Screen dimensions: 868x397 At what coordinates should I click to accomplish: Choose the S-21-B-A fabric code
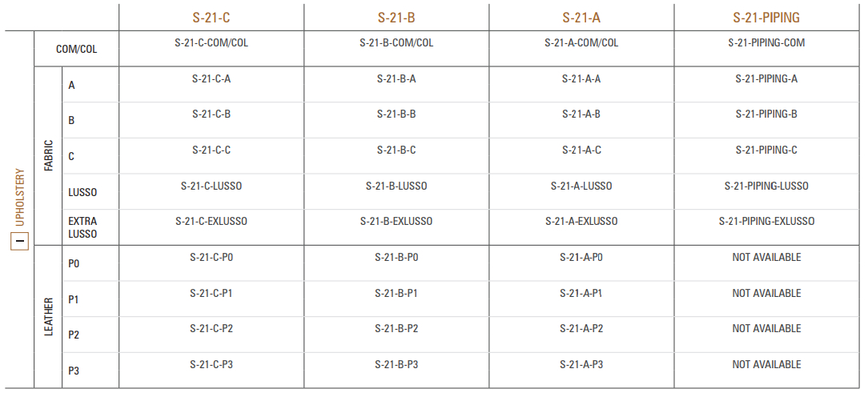tap(396, 79)
